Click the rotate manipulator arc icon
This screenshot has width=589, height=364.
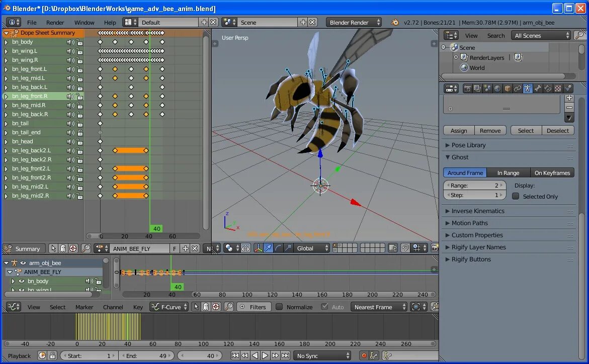click(x=278, y=248)
